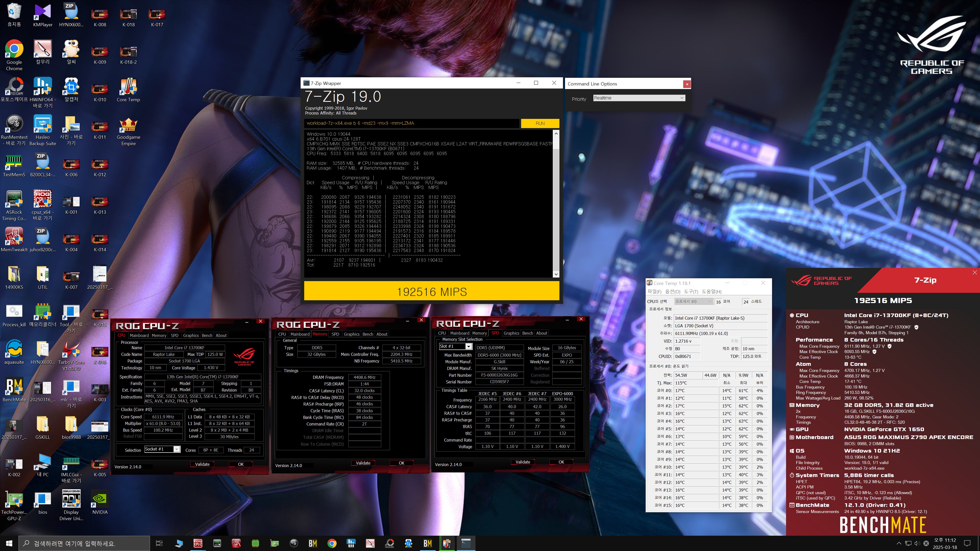Open TechPowerUp GPU-Z desktop icon
980x551 pixels.
(x=14, y=505)
